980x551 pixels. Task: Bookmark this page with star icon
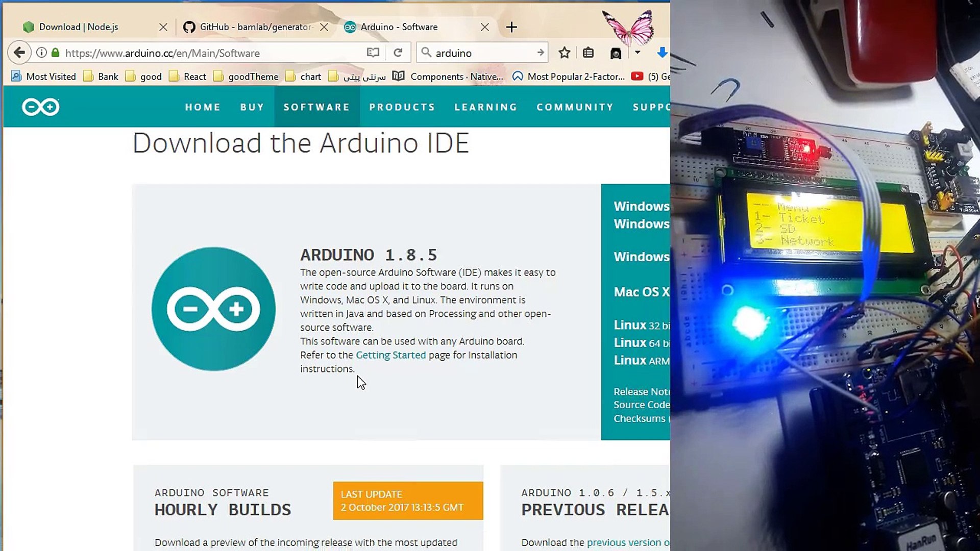click(564, 53)
